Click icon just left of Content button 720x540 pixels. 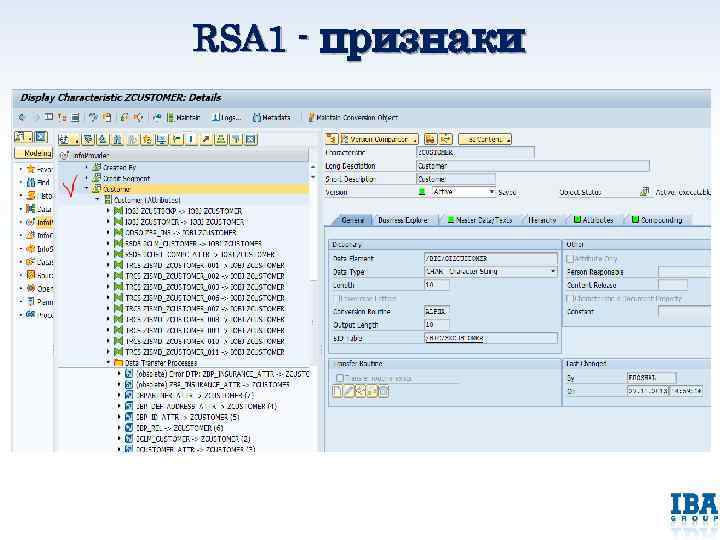click(446, 139)
